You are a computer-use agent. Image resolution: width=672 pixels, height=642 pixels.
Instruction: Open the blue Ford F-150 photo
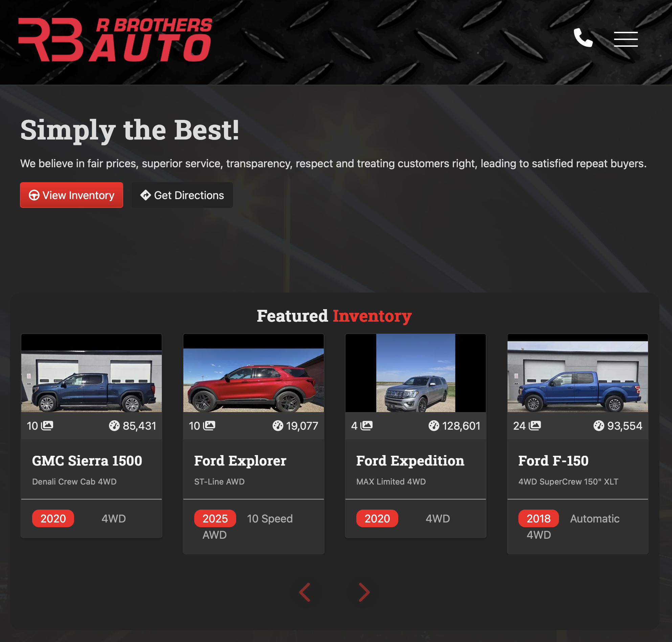578,373
